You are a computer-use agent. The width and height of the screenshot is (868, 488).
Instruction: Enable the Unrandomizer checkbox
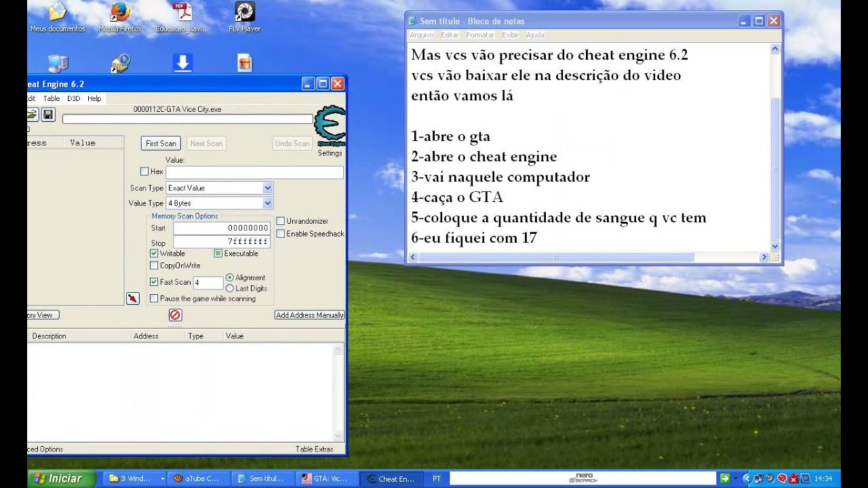[281, 221]
